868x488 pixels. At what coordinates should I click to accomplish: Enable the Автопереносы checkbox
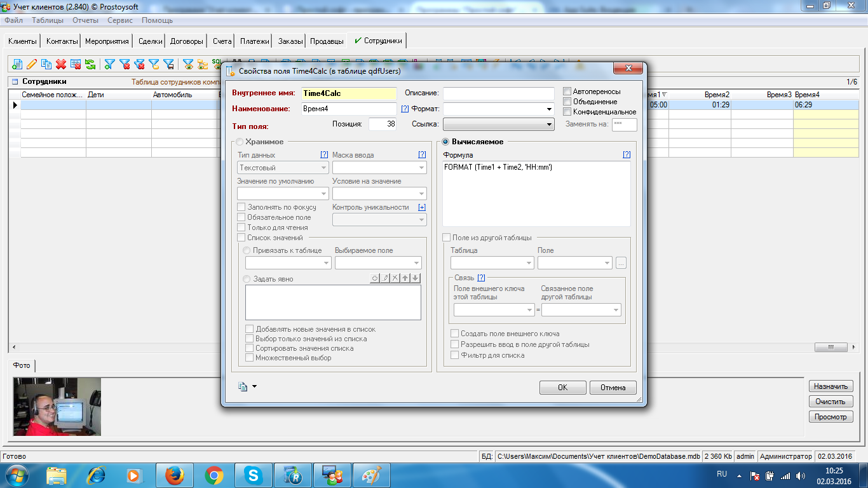point(567,91)
